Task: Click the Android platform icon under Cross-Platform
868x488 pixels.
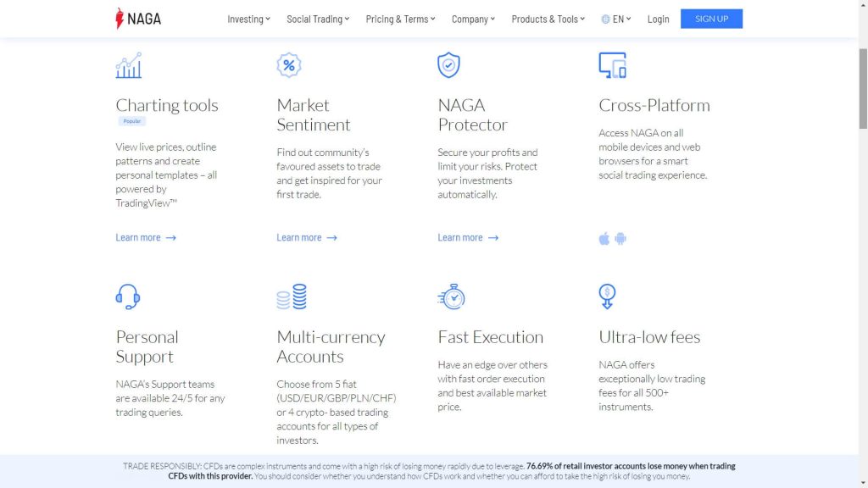Action: 621,239
